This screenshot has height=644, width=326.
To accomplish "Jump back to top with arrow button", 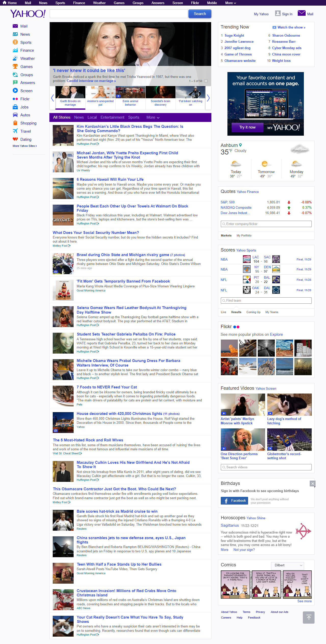I will click(x=309, y=618).
